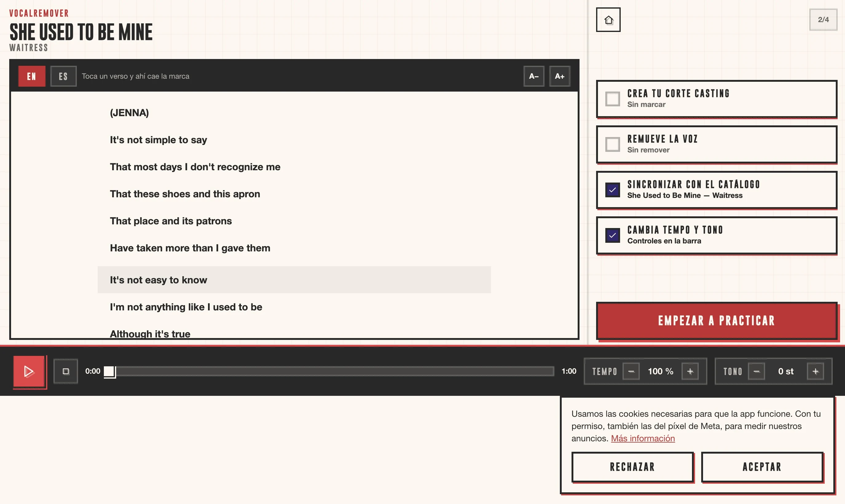Select lyric "That place and its patrons"

pos(171,221)
